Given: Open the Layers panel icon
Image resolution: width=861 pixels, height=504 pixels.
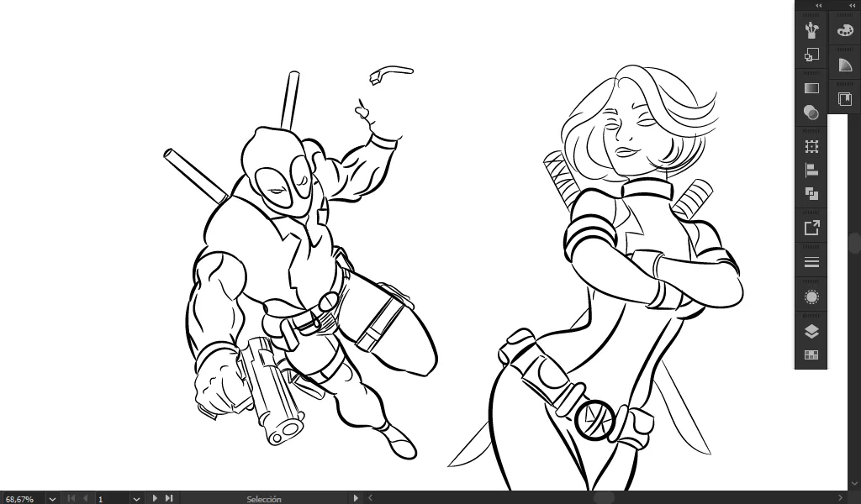Looking at the screenshot, I should [x=811, y=331].
